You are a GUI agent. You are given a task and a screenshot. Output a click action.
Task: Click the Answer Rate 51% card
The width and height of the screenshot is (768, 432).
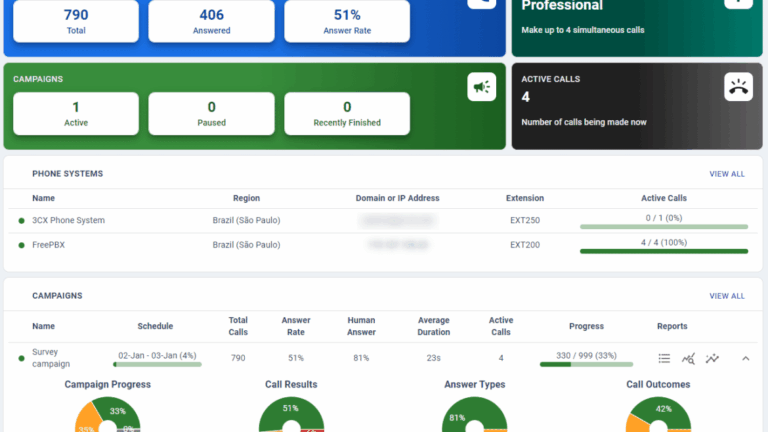[x=347, y=21]
